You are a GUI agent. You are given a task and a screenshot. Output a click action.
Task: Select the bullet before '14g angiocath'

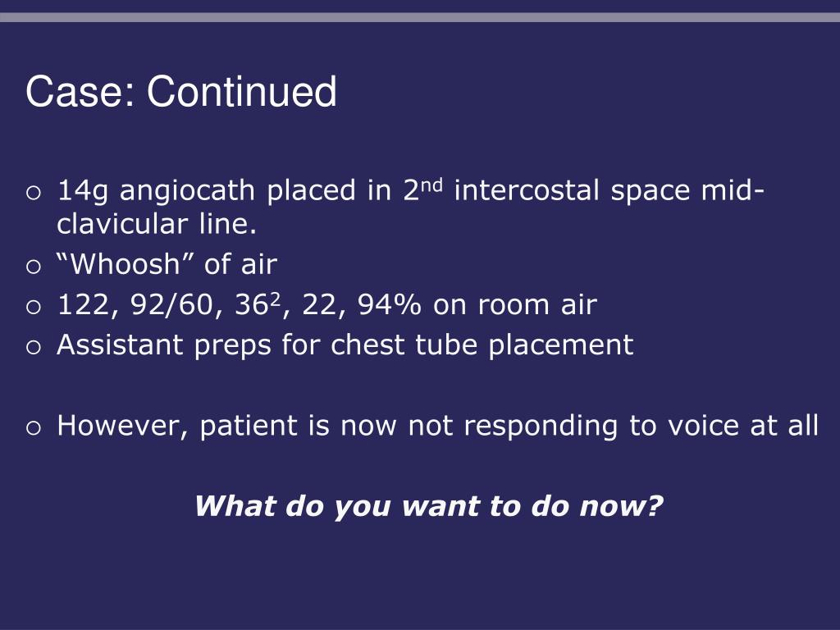pyautogui.click(x=33, y=193)
